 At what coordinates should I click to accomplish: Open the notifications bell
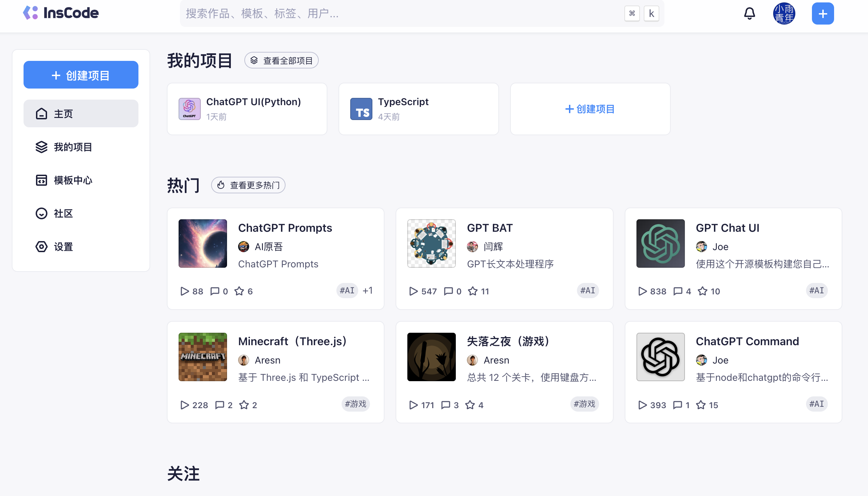[x=749, y=13]
